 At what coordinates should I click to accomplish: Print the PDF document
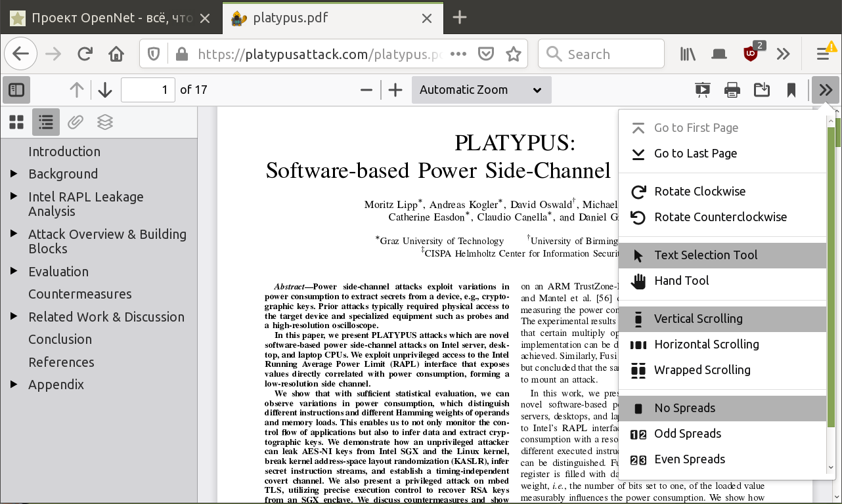click(732, 90)
